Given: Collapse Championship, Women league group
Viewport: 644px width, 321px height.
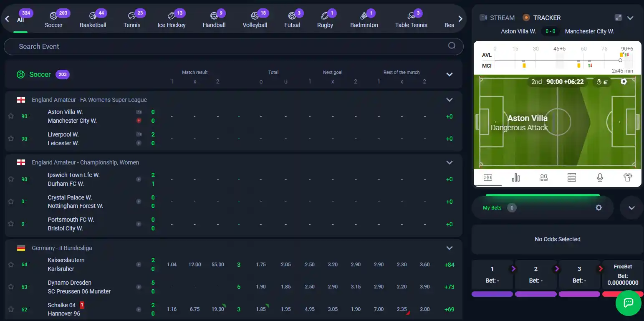Looking at the screenshot, I should (450, 162).
